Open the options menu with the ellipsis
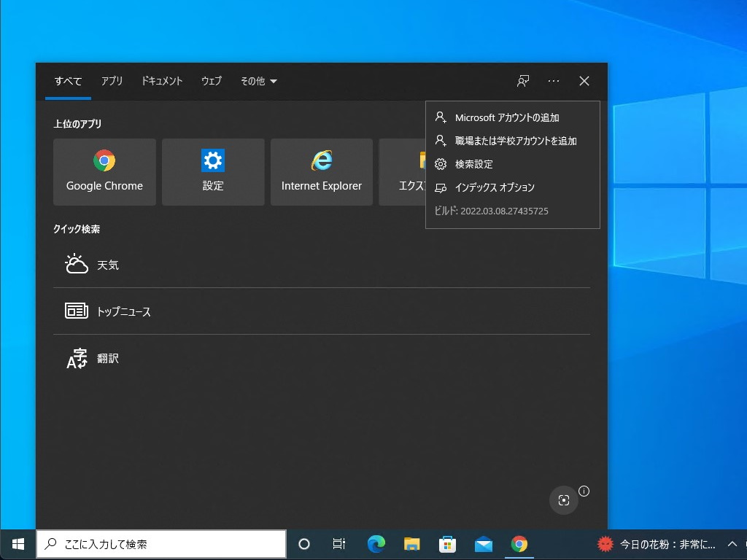The height and width of the screenshot is (560, 747). (x=553, y=81)
